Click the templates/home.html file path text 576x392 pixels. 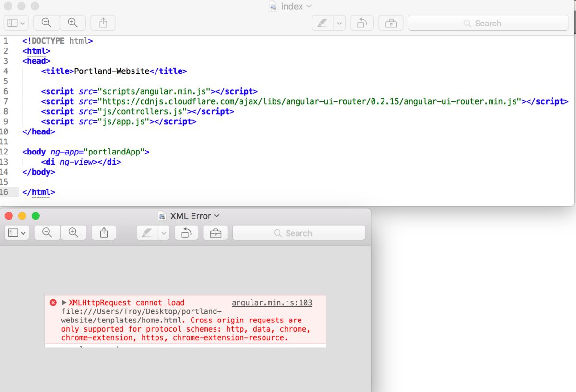[x=121, y=320]
